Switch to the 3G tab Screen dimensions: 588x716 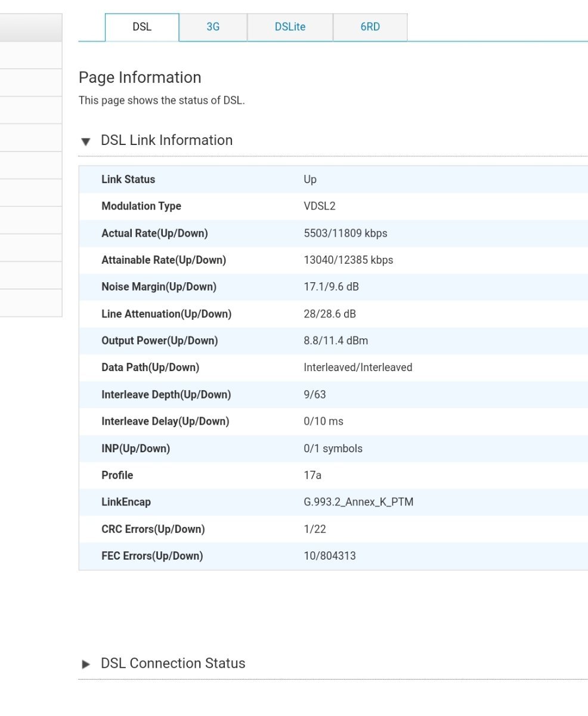(x=213, y=27)
